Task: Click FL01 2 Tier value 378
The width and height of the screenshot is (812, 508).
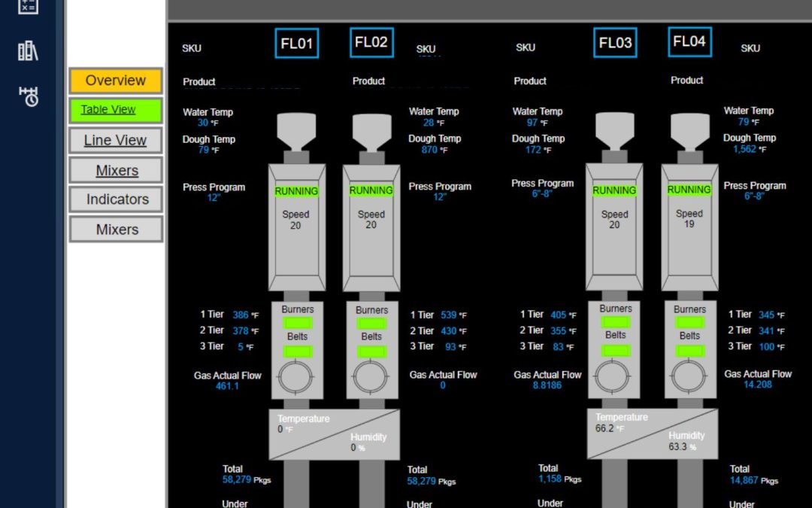Action: tap(241, 330)
